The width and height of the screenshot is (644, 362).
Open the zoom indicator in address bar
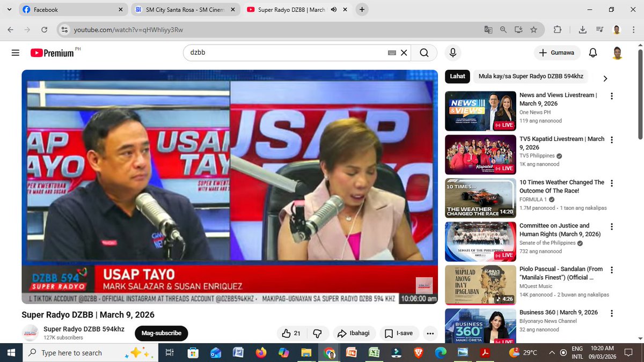(503, 29)
